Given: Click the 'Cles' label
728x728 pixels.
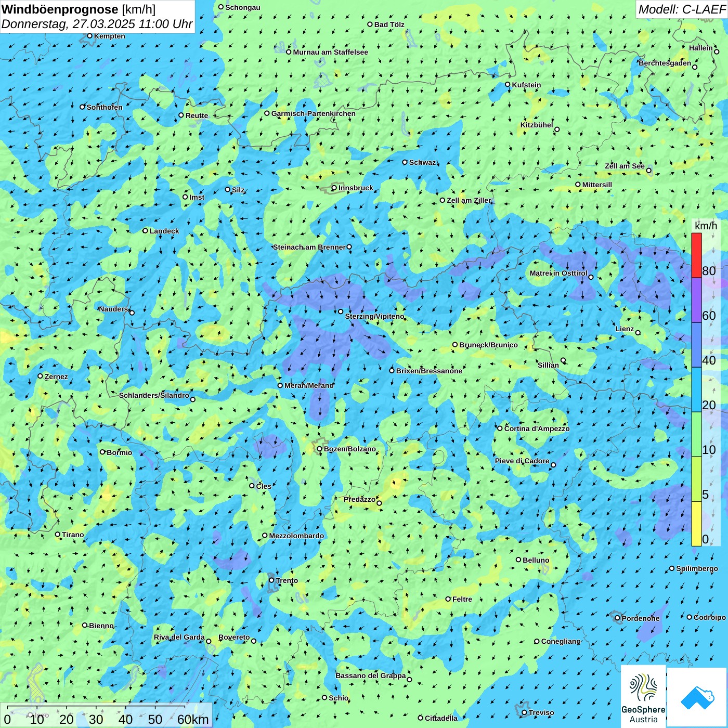Looking at the screenshot, I should tap(264, 486).
